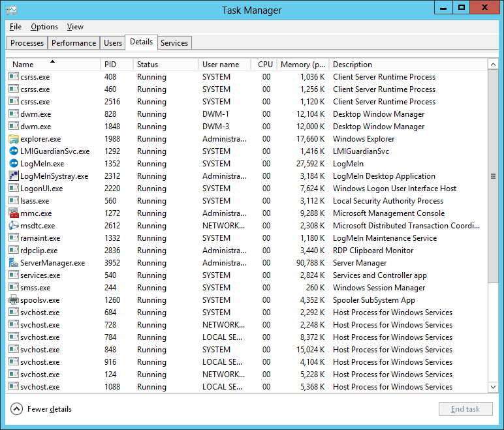
Task: Click the icon beside dwm.exe PID 828
Action: 14,114
